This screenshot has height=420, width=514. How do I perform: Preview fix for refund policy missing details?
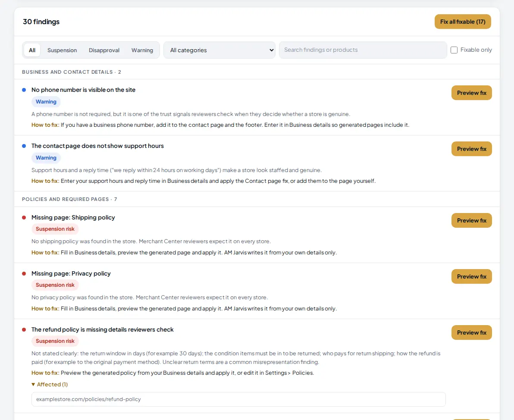click(x=471, y=332)
